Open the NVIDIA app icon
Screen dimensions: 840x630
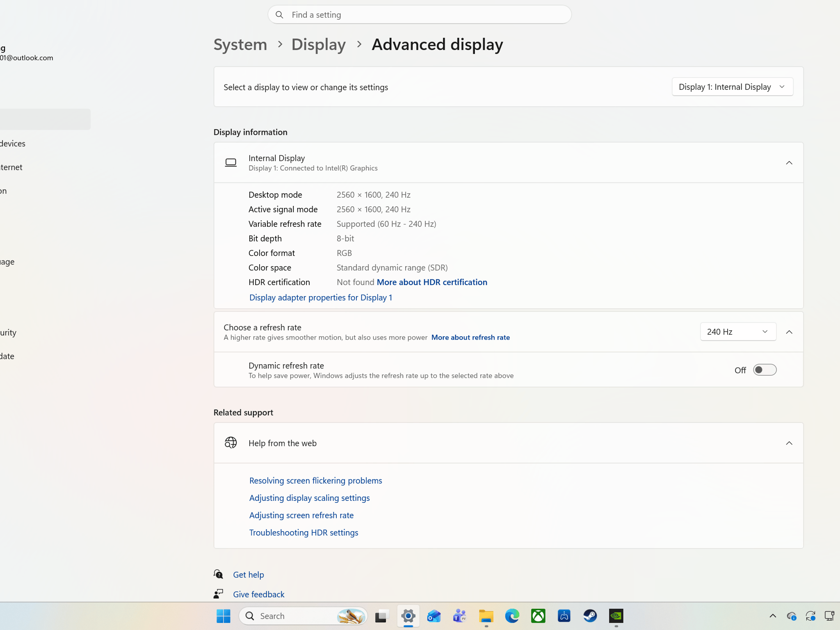click(x=616, y=616)
